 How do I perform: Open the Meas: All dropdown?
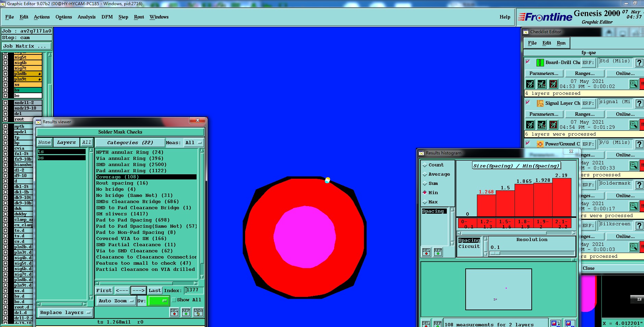(193, 142)
